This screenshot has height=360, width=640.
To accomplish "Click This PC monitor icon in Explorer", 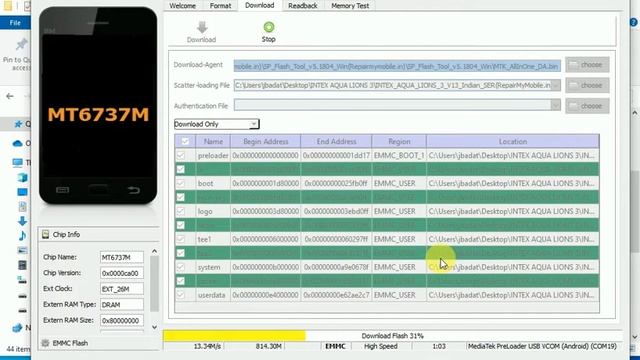I will [18, 162].
